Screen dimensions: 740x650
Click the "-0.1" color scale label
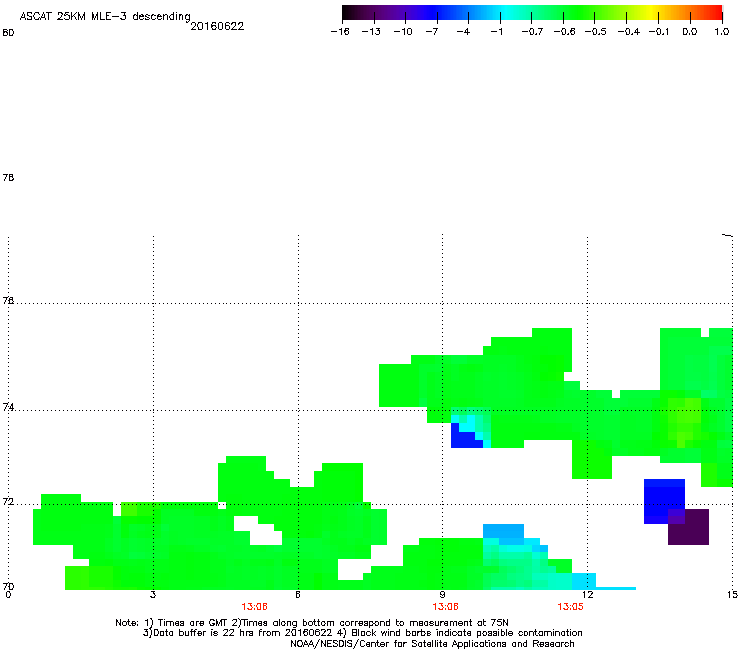[x=659, y=32]
